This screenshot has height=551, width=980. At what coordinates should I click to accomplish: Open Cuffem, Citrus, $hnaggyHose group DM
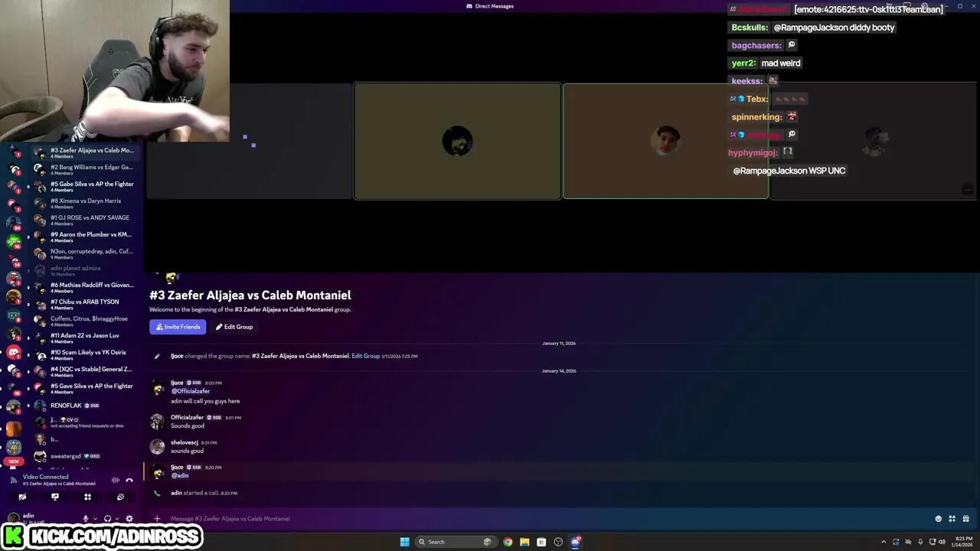coord(86,321)
